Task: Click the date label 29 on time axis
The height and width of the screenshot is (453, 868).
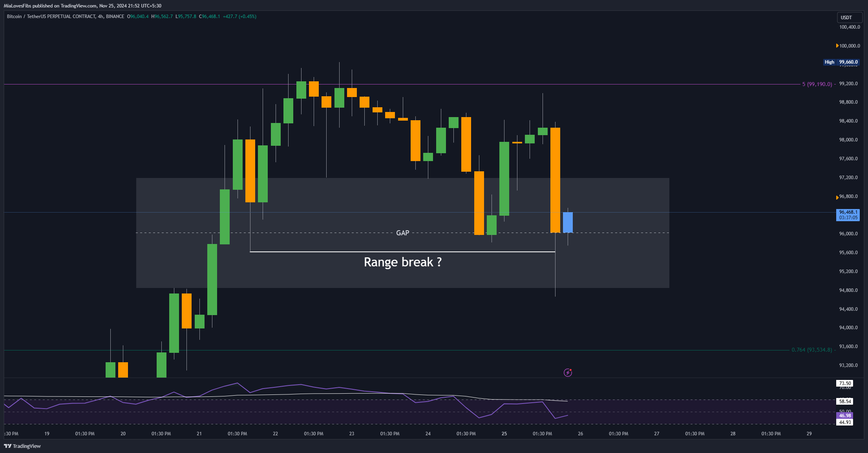Action: 809,434
